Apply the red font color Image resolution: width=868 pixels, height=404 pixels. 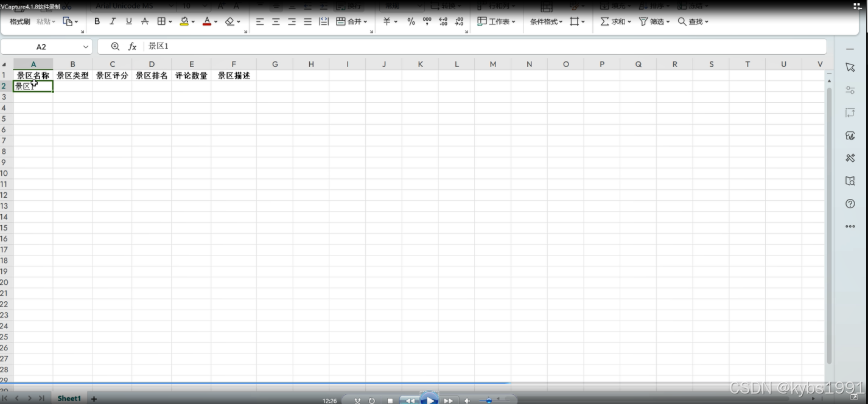pyautogui.click(x=207, y=21)
